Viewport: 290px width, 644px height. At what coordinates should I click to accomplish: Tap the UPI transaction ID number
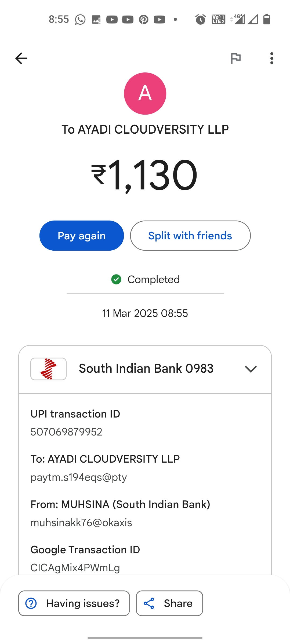click(x=66, y=432)
